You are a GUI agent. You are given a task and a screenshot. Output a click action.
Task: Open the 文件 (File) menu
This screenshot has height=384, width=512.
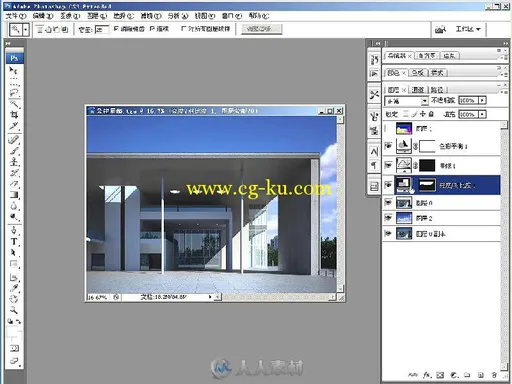tap(15, 16)
